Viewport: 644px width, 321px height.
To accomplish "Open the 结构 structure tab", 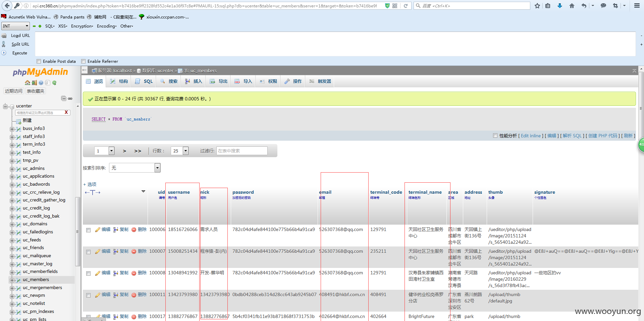I will [119, 81].
